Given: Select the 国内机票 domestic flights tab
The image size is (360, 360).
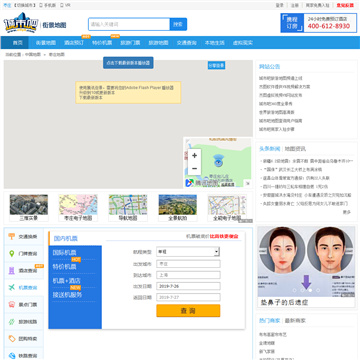Looking at the screenshot, I should pos(66,238).
